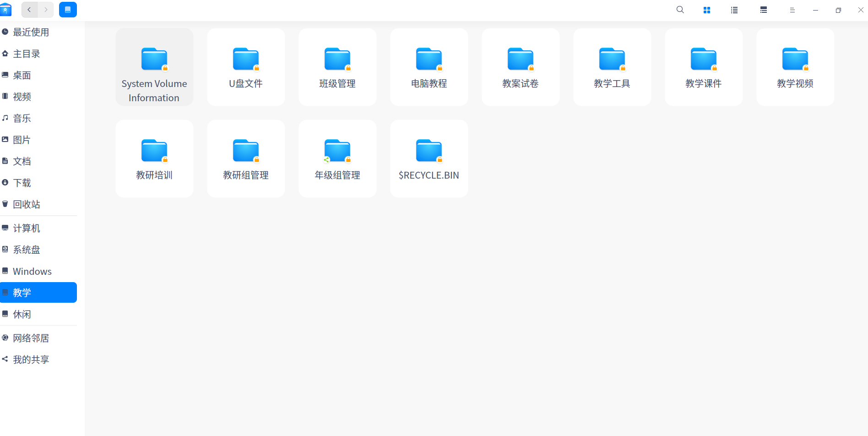Switch to icon grid view
The width and height of the screenshot is (868, 436).
pyautogui.click(x=707, y=10)
